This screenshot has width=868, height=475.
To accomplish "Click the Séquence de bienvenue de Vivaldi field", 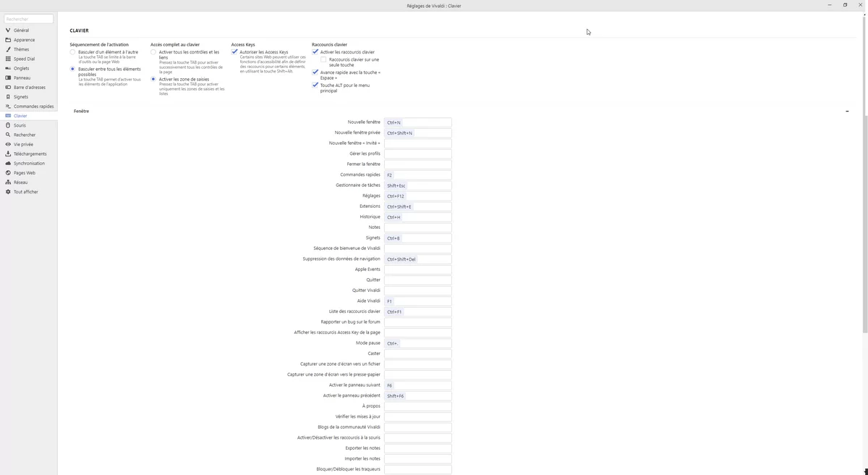I will (x=418, y=248).
